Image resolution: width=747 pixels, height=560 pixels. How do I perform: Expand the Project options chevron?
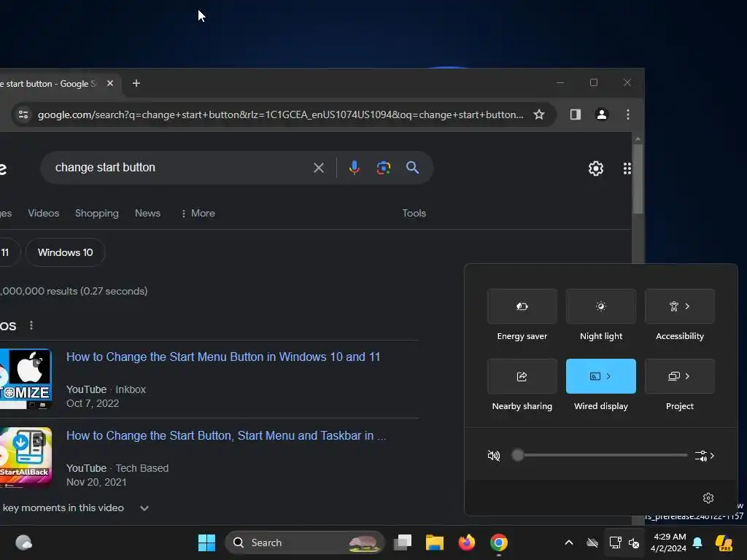point(687,376)
